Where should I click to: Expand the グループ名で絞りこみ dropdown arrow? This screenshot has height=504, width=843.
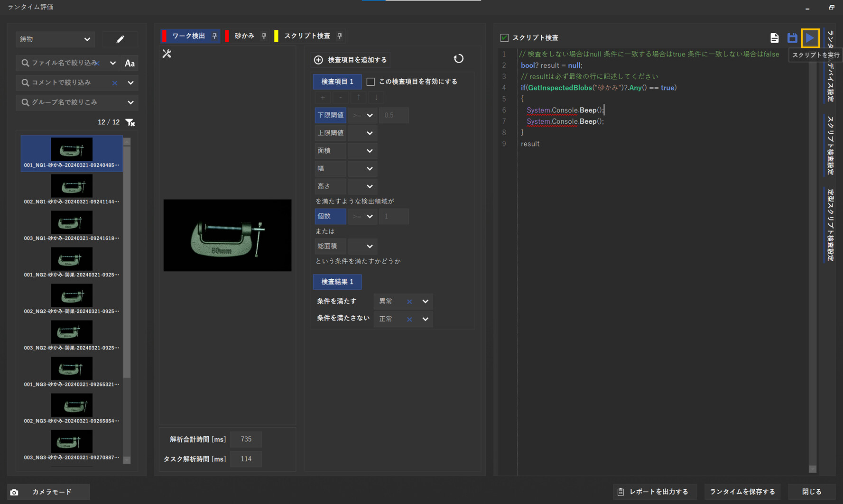pos(130,102)
